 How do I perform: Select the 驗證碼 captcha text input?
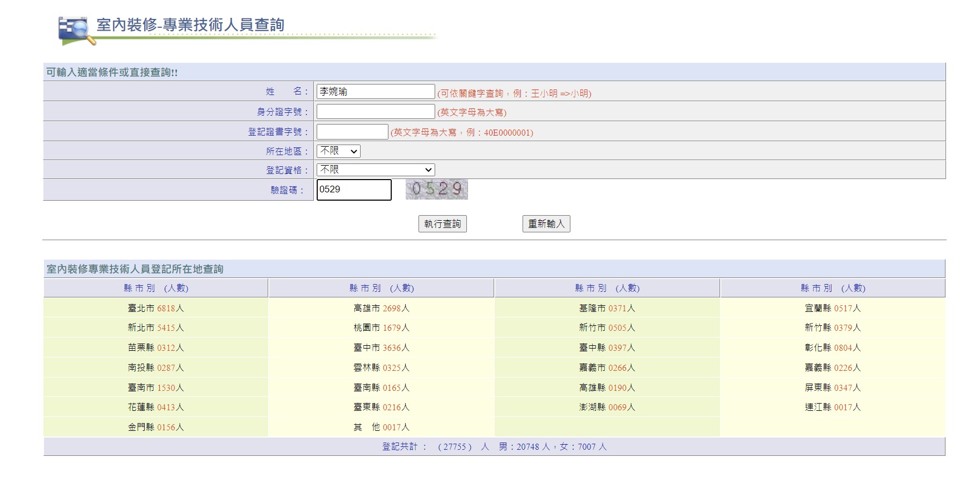pos(353,190)
